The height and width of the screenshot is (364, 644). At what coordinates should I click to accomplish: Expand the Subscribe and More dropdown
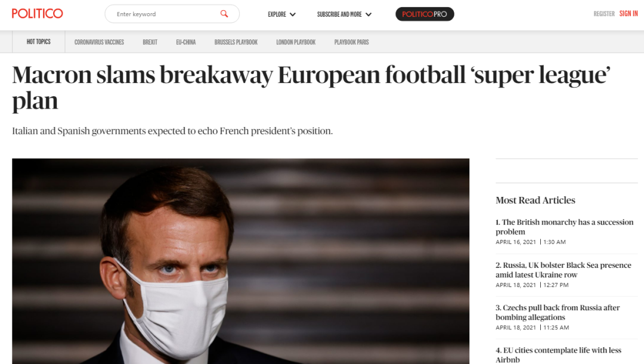(344, 14)
